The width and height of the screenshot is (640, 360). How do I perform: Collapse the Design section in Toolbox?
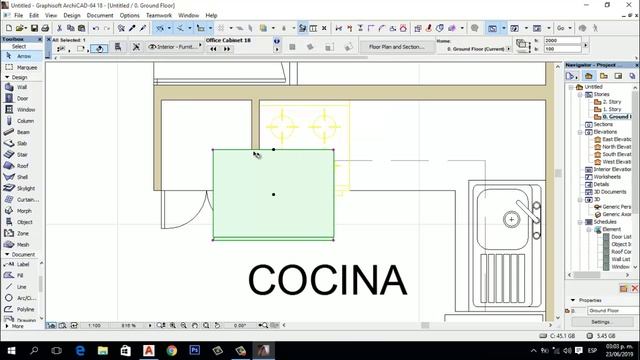[x=7, y=77]
